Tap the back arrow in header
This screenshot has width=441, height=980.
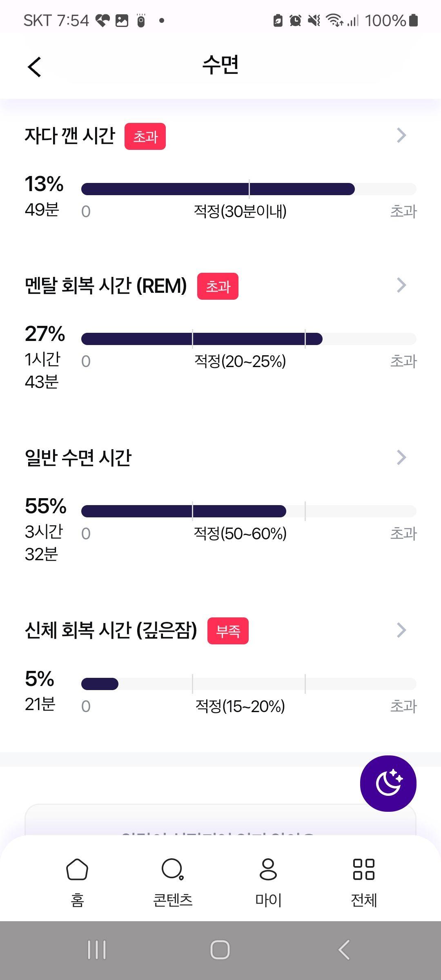coord(35,67)
